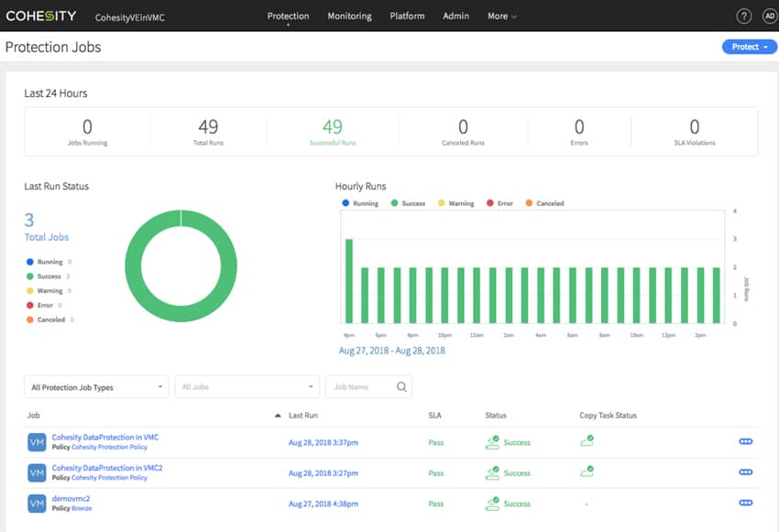Sort by the Last Run column header
The height and width of the screenshot is (532, 779).
pos(303,416)
